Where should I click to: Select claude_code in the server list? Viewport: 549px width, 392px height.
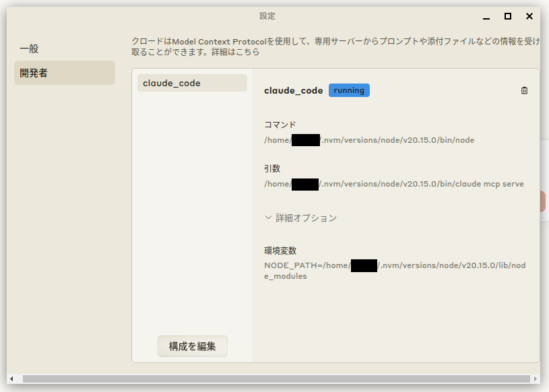pyautogui.click(x=192, y=82)
